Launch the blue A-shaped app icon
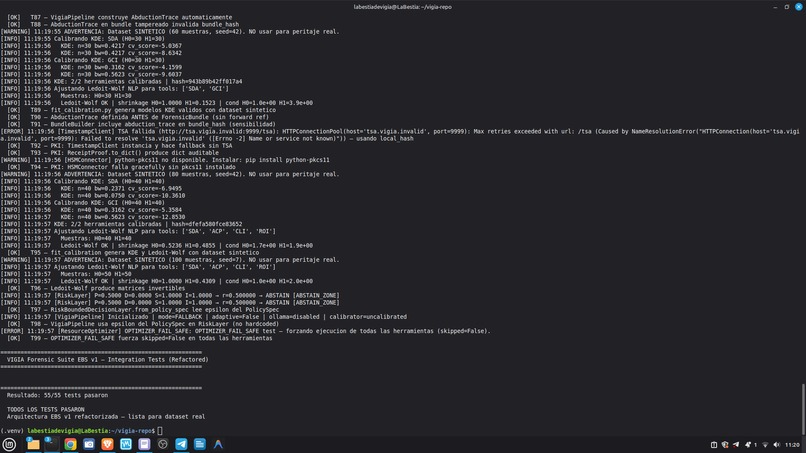The image size is (806, 453). pos(218,444)
